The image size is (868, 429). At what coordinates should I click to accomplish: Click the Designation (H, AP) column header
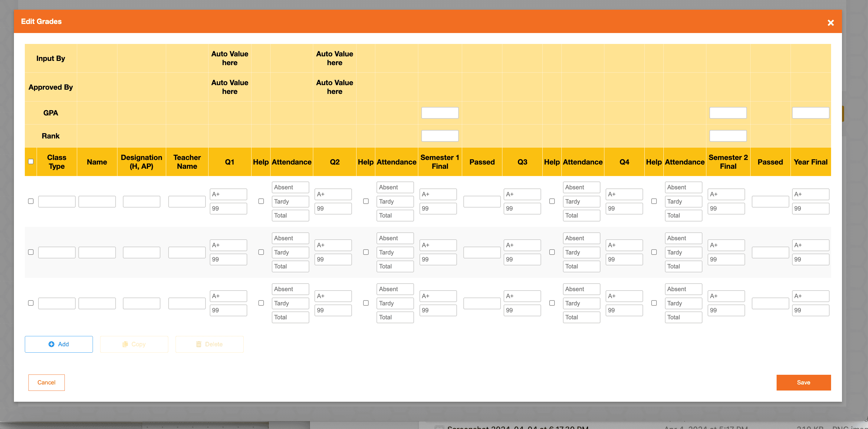coord(142,162)
